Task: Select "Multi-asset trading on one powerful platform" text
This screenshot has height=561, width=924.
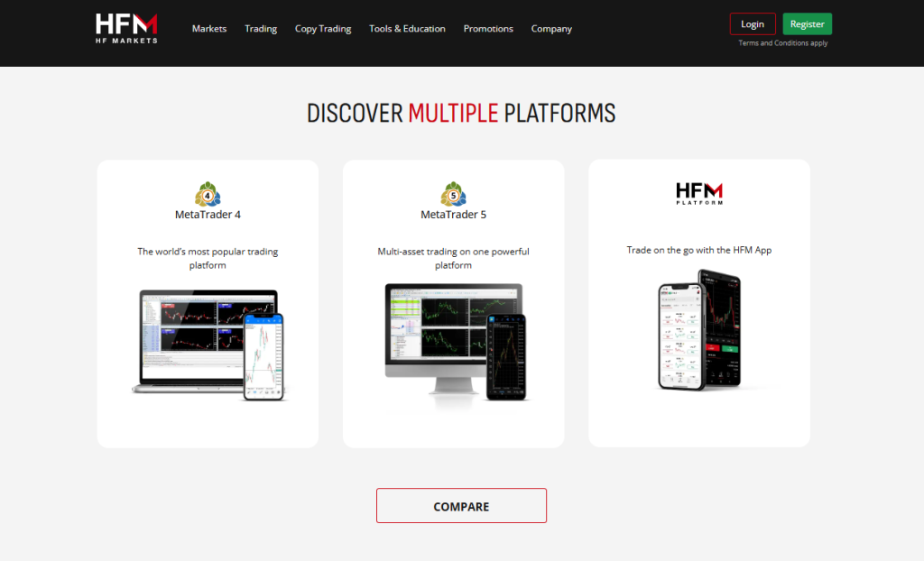Action: coord(453,259)
